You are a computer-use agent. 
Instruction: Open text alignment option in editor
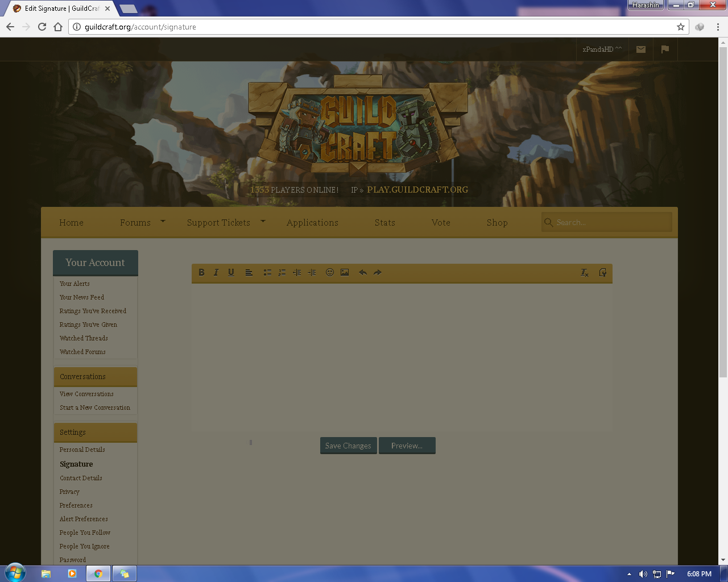pyautogui.click(x=249, y=273)
